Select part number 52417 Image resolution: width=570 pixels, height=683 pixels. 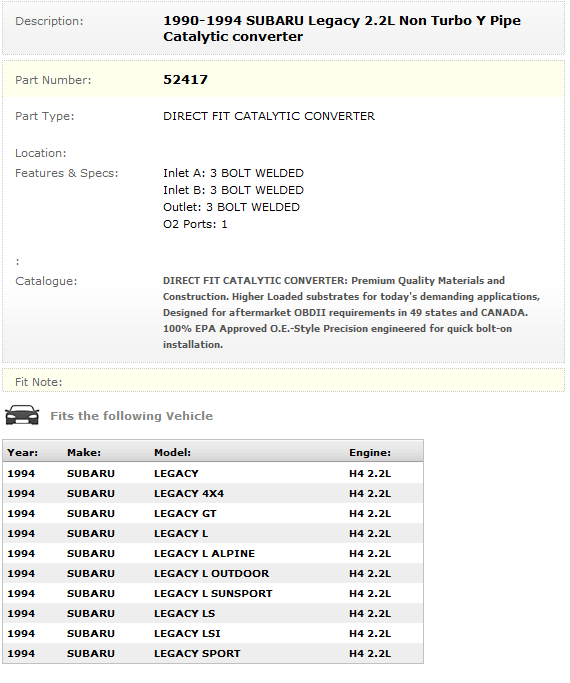click(186, 80)
